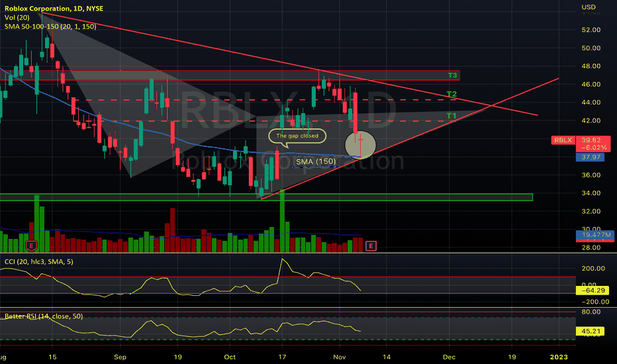Screen dimensions: 617x364
Task: Click the Better RSI (14, close, 50) legend
Action: pyautogui.click(x=44, y=316)
